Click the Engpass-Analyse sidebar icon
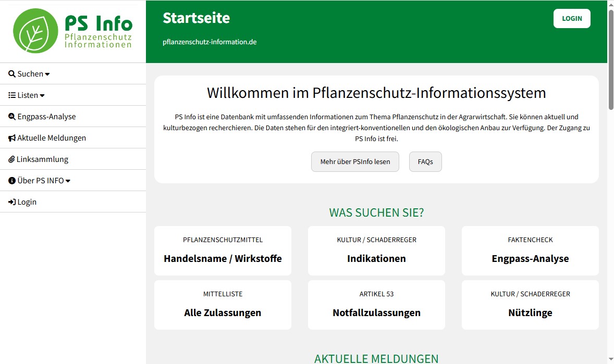Image resolution: width=614 pixels, height=364 pixels. pos(12,117)
